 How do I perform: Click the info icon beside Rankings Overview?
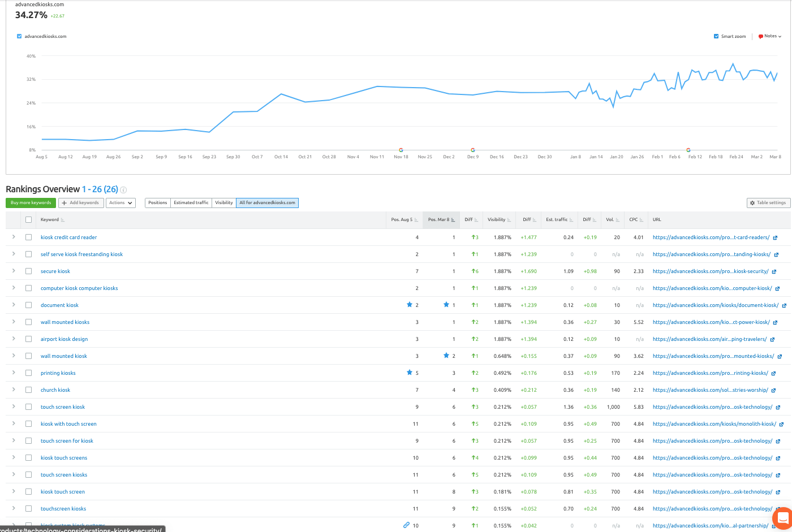tap(123, 190)
